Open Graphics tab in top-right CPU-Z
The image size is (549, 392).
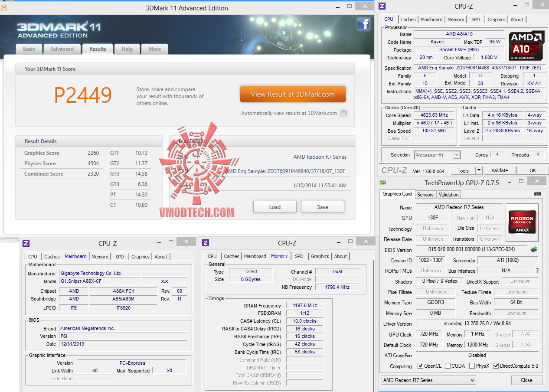pyautogui.click(x=496, y=20)
